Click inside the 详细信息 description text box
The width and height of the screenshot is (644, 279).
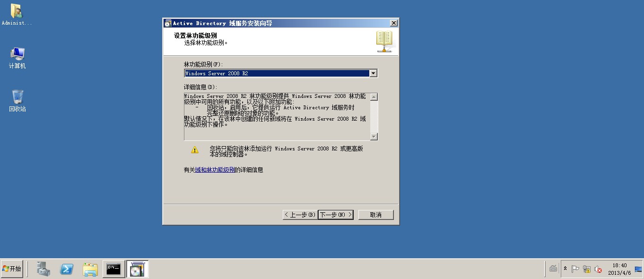(277, 117)
